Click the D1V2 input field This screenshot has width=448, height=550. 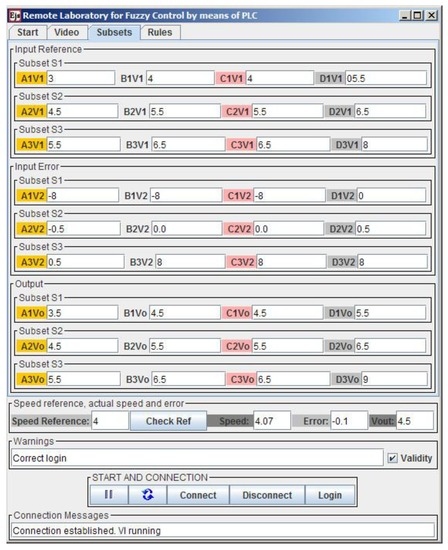(x=392, y=195)
